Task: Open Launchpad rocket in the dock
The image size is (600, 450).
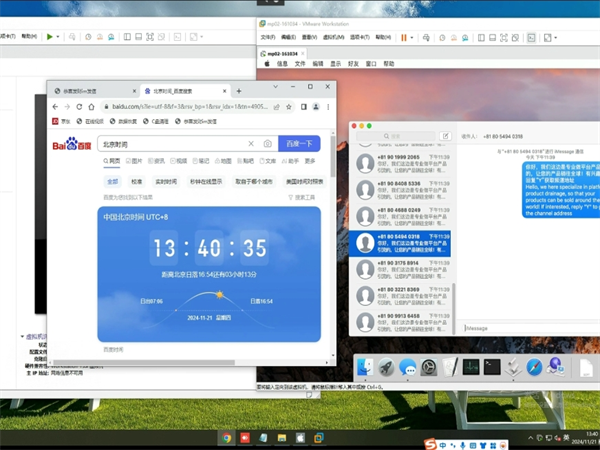Action: click(387, 367)
